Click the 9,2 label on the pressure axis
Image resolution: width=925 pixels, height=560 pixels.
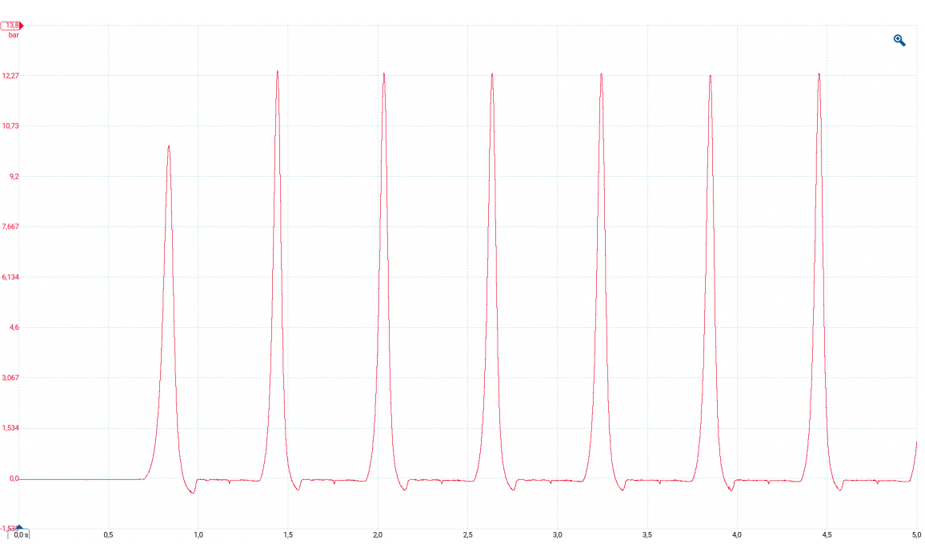click(14, 177)
